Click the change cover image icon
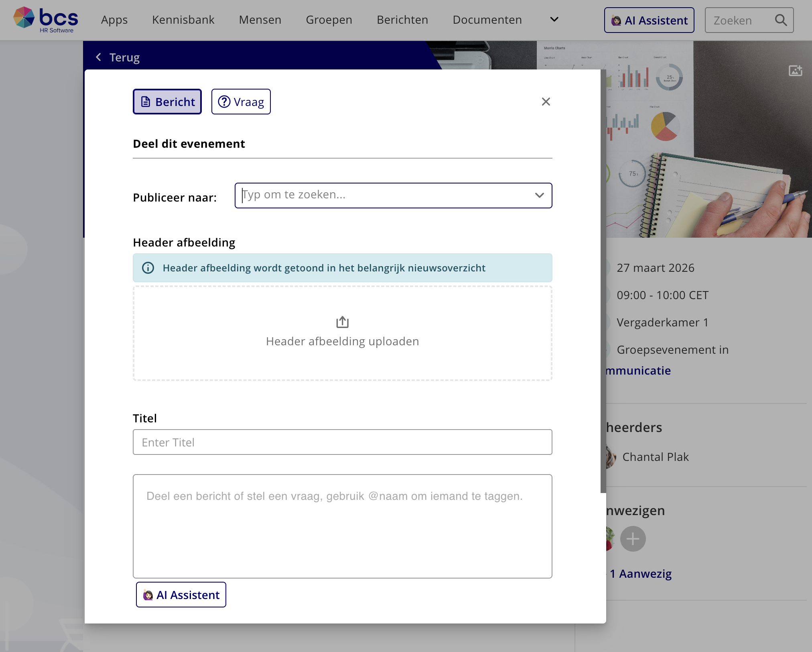 coord(796,71)
